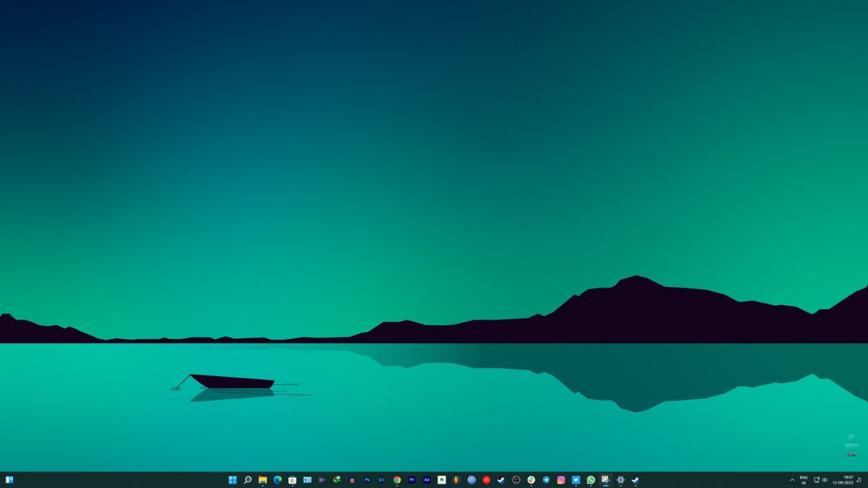Open File Explorer from the taskbar
Image resolution: width=868 pixels, height=488 pixels.
coord(263,480)
